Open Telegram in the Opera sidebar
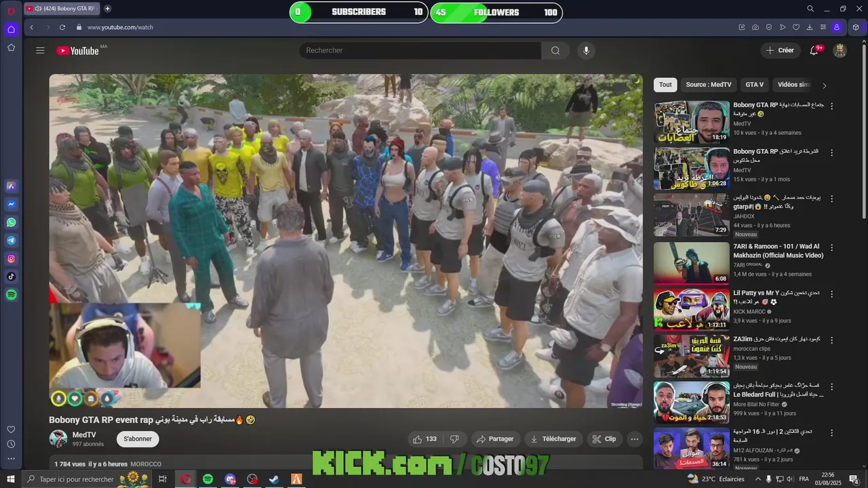 (11, 241)
